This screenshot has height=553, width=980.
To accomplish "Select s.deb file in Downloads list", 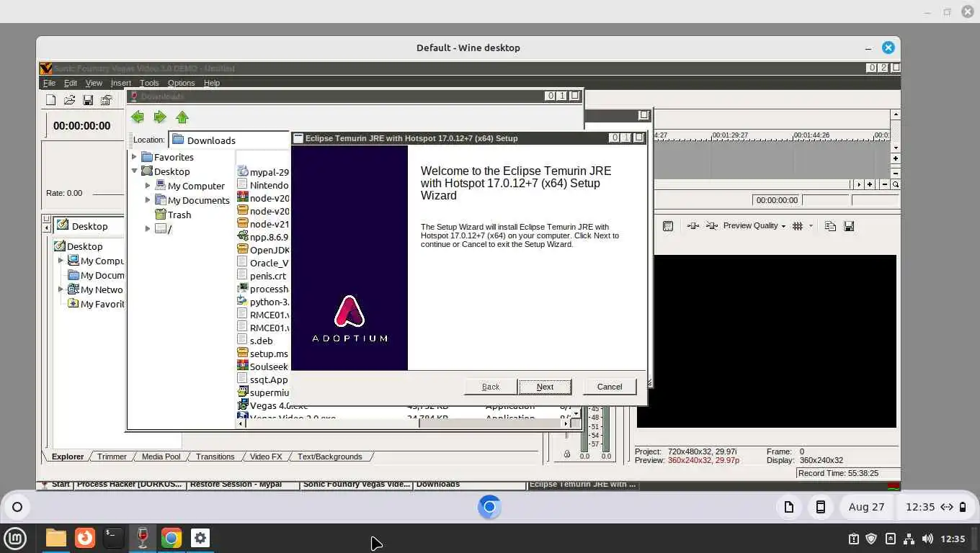I will (x=256, y=341).
